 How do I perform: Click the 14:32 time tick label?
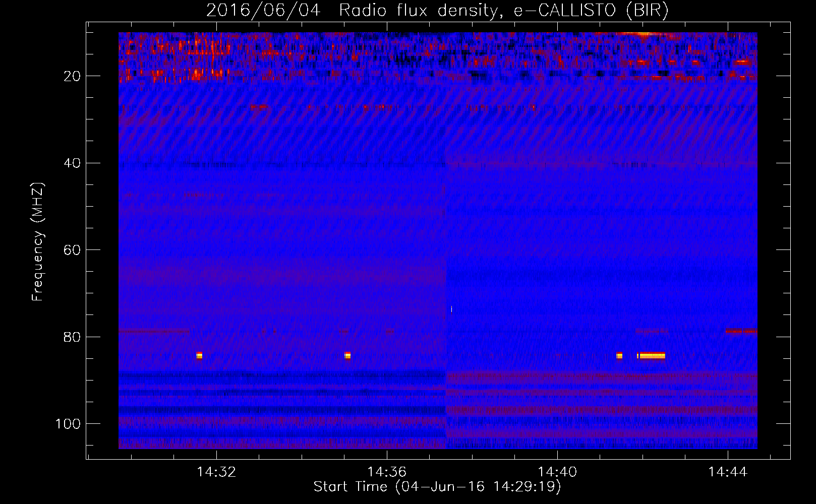click(x=216, y=472)
